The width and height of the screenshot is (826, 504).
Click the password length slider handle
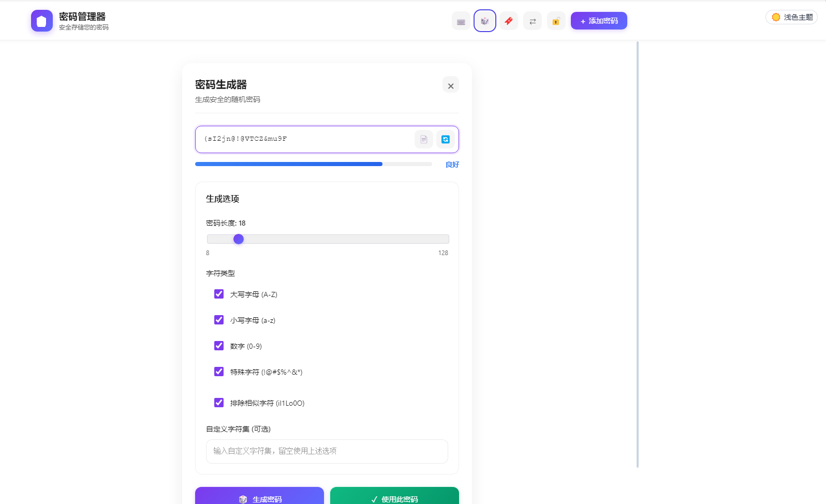pos(239,239)
